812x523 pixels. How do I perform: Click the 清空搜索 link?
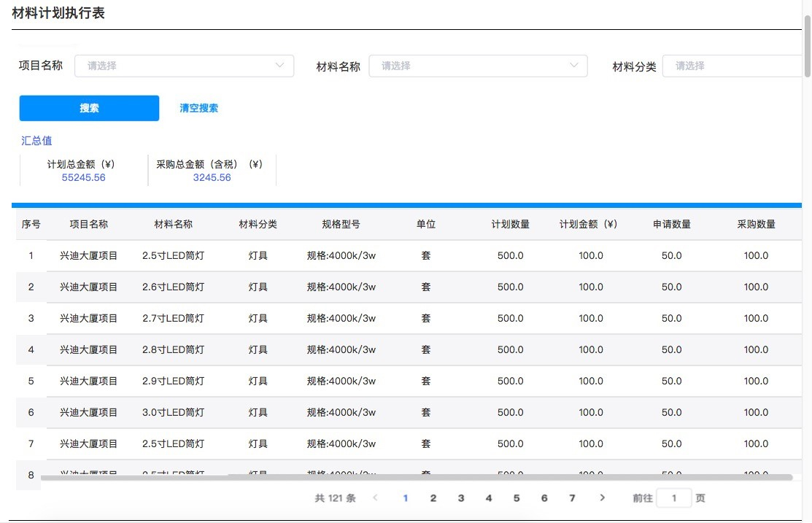click(x=199, y=108)
